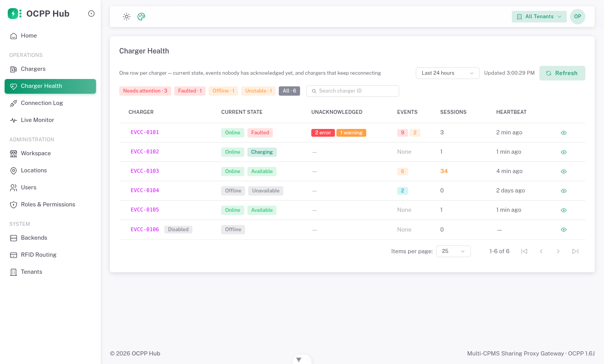Select the Offline filter chip
604x364 pixels.
(223, 91)
